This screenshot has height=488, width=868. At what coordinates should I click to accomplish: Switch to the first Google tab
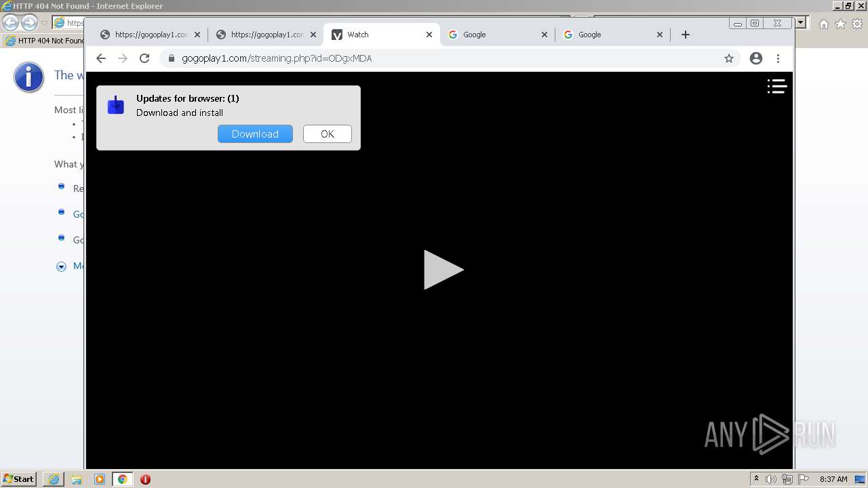[497, 35]
